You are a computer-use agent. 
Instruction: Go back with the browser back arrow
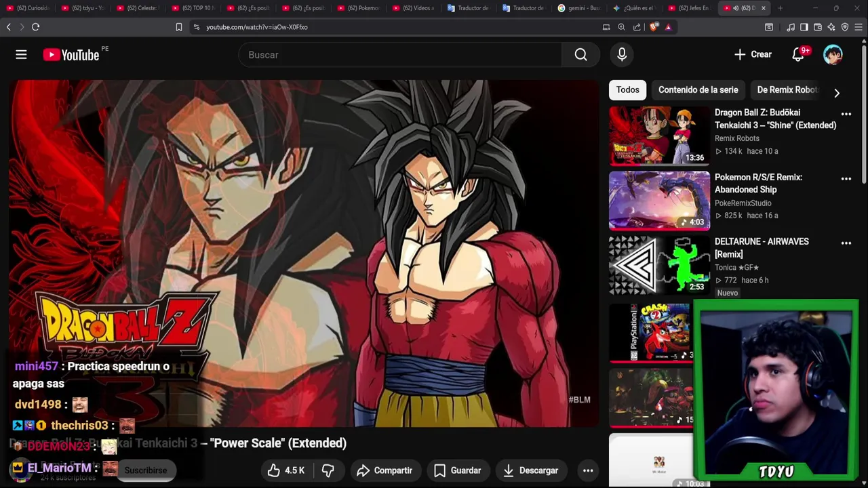tap(8, 27)
